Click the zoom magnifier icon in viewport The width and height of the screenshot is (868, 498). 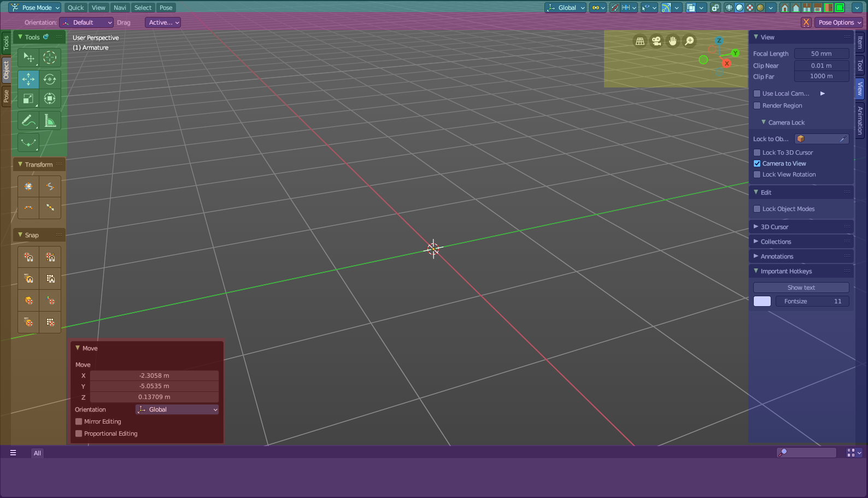click(690, 41)
